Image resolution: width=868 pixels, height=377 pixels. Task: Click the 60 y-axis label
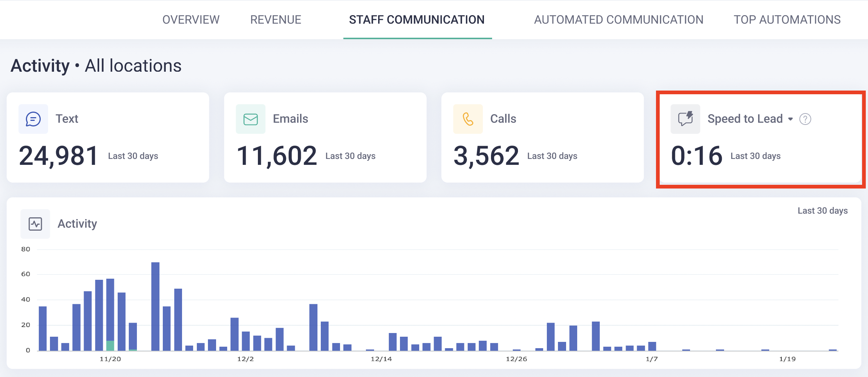[26, 274]
